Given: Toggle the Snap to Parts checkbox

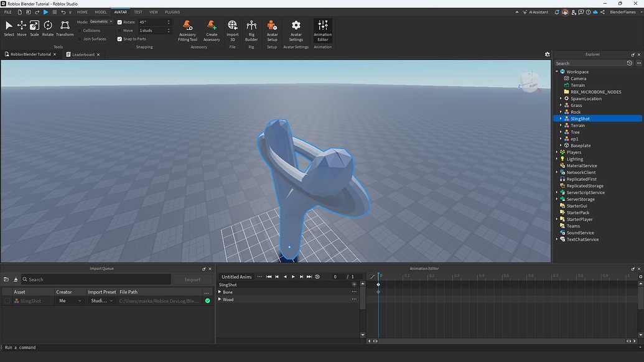Looking at the screenshot, I should pos(119,39).
